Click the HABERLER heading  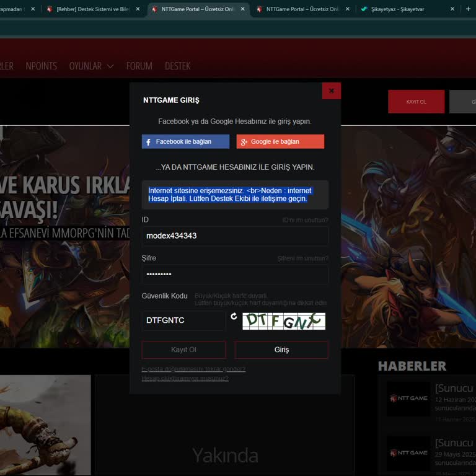[x=412, y=366]
